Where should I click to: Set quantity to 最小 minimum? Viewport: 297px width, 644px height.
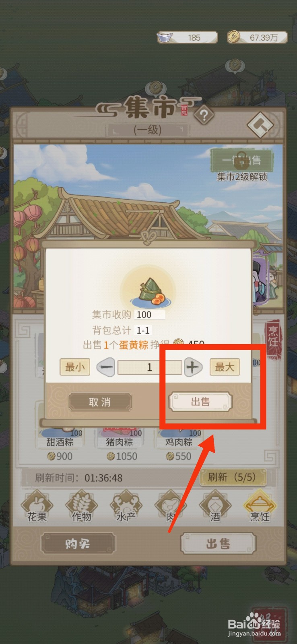(x=75, y=367)
